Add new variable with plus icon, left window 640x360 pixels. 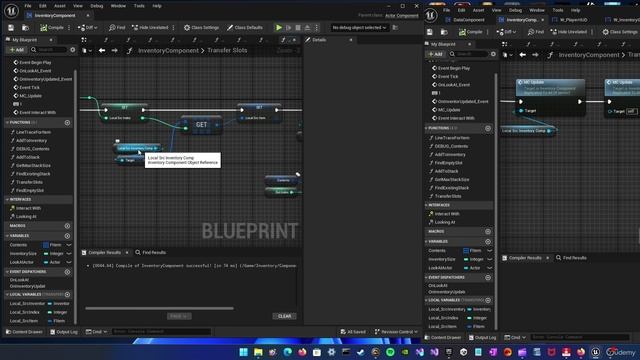click(67, 236)
